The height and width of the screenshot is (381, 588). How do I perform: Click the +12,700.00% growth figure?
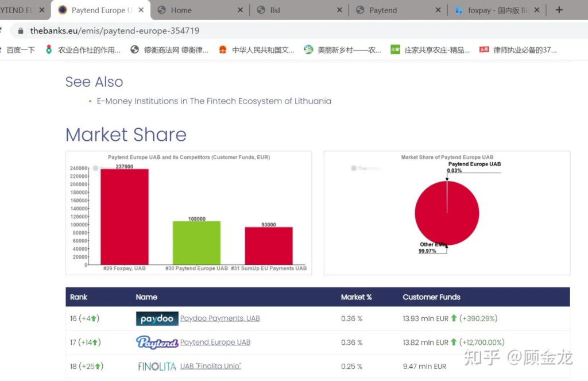[482, 342]
